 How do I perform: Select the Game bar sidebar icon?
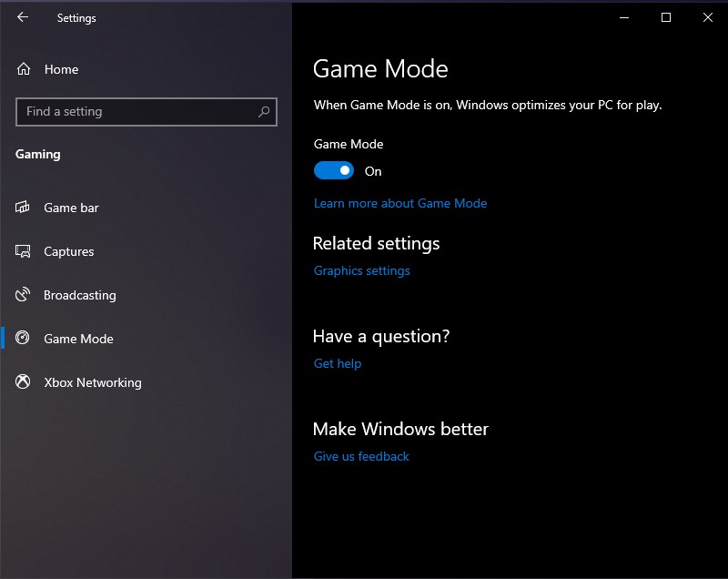(x=24, y=208)
